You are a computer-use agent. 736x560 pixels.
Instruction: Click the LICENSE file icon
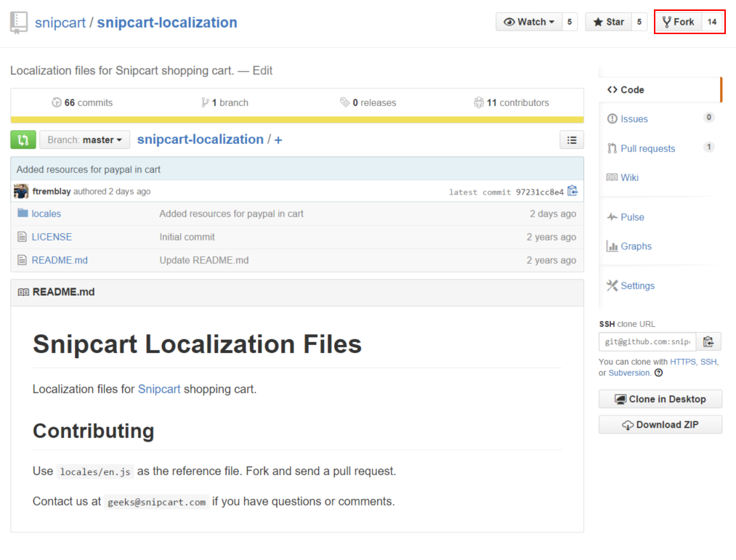click(22, 237)
